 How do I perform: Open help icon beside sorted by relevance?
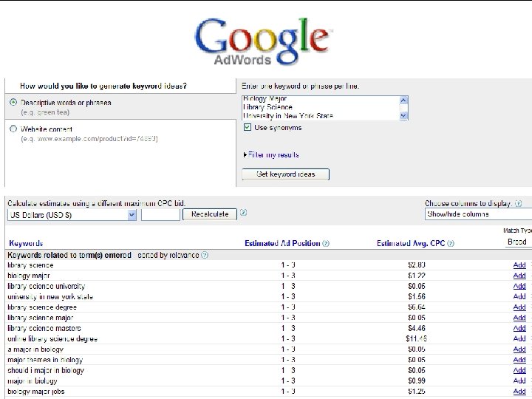205,255
